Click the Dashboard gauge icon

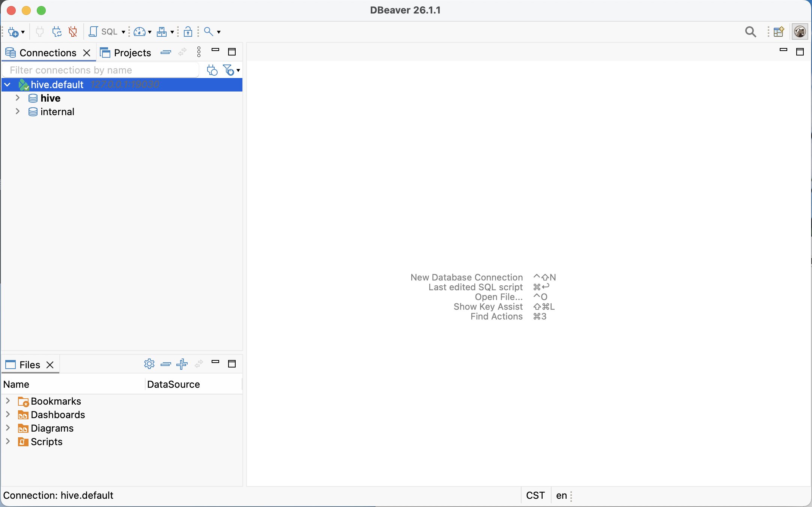140,32
